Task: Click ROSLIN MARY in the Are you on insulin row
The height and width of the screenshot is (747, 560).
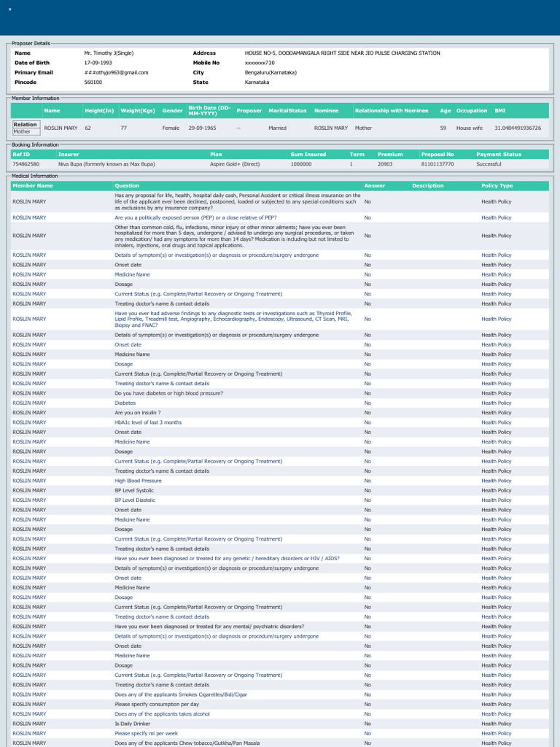Action: pos(29,413)
